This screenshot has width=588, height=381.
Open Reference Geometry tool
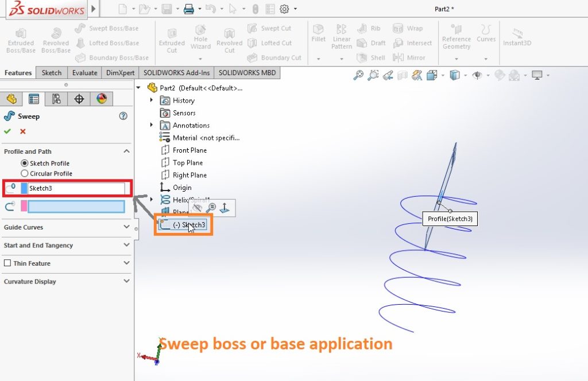[x=457, y=37]
